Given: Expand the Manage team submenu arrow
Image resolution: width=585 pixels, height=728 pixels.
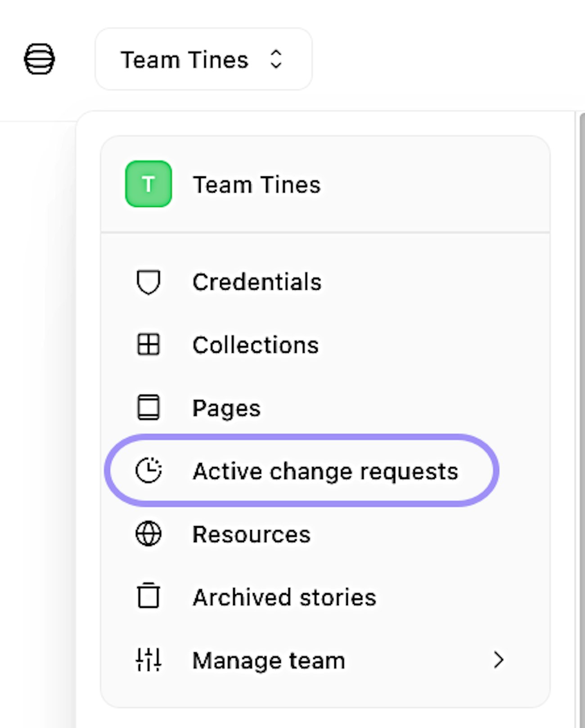Looking at the screenshot, I should click(498, 660).
